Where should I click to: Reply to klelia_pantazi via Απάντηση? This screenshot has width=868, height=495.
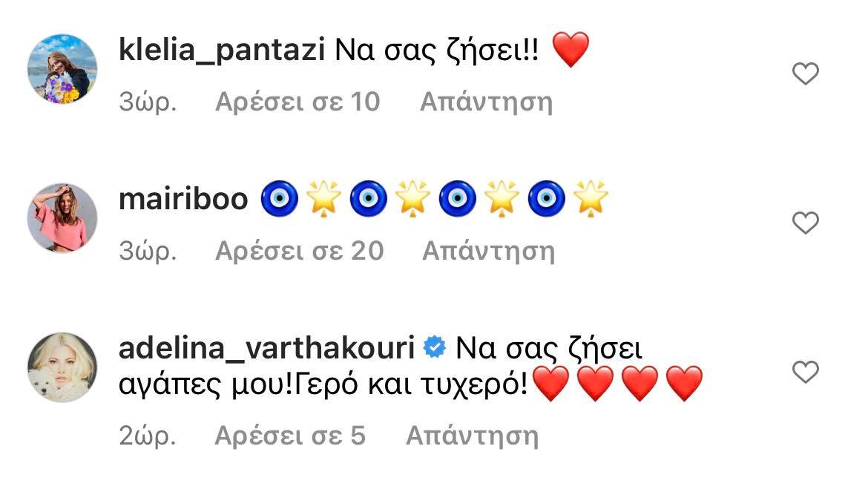pyautogui.click(x=487, y=102)
